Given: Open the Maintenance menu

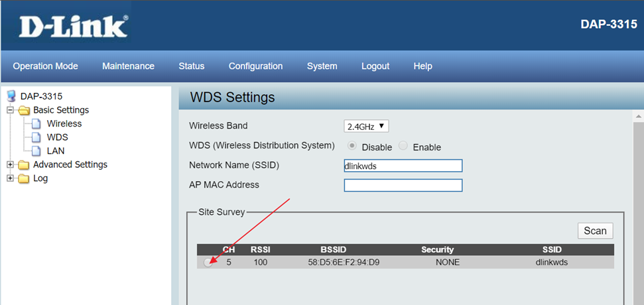Looking at the screenshot, I should tap(128, 66).
